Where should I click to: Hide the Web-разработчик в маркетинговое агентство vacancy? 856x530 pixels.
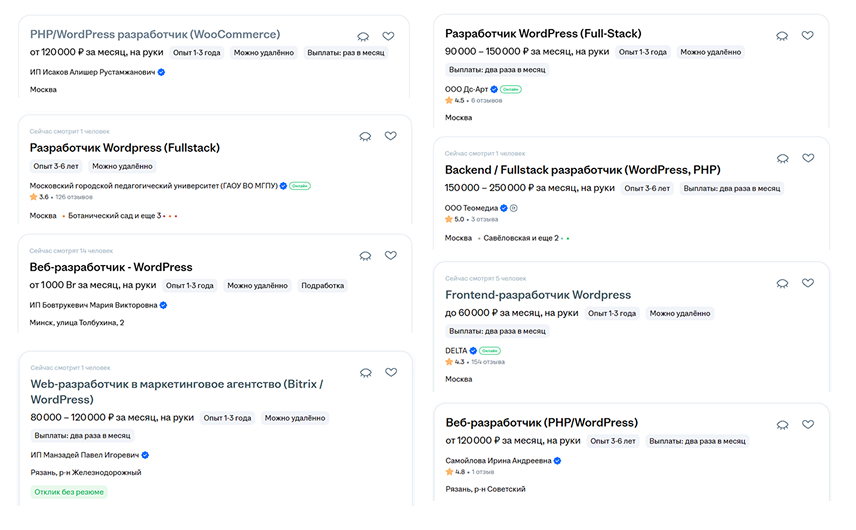click(366, 373)
